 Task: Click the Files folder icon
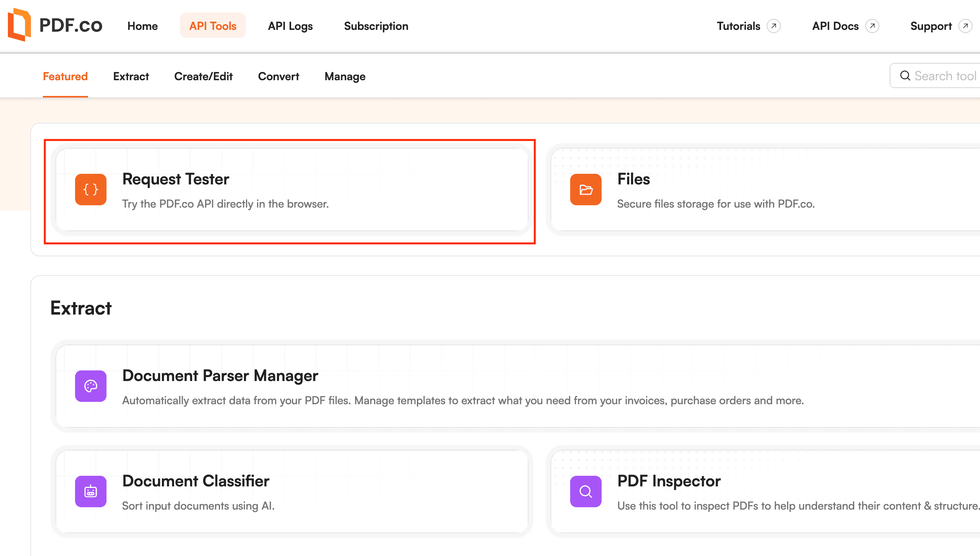(585, 190)
